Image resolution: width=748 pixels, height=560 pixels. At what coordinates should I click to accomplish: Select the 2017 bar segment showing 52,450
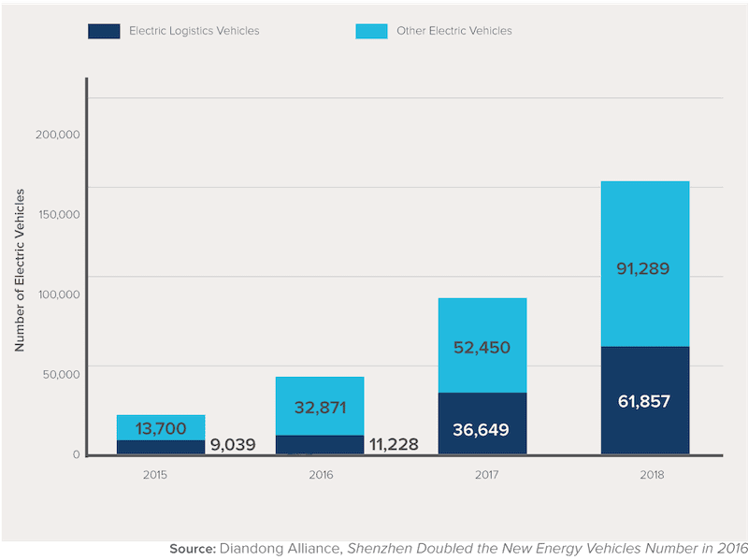[482, 345]
